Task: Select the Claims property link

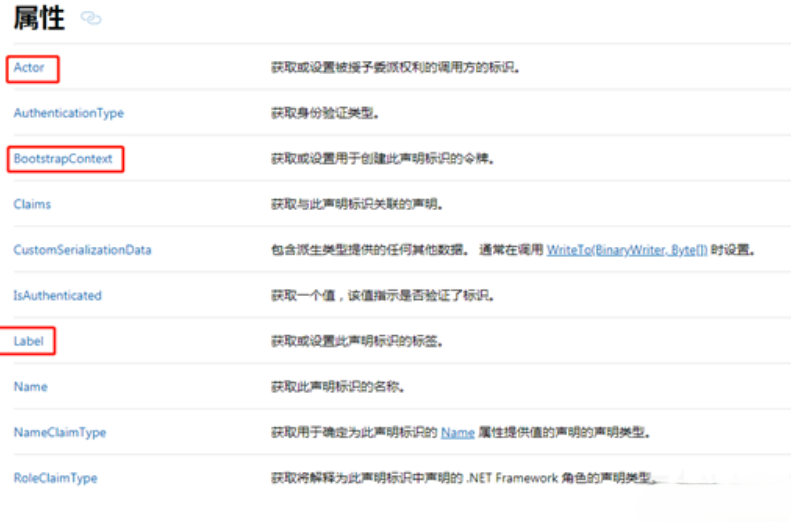Action: (x=32, y=204)
